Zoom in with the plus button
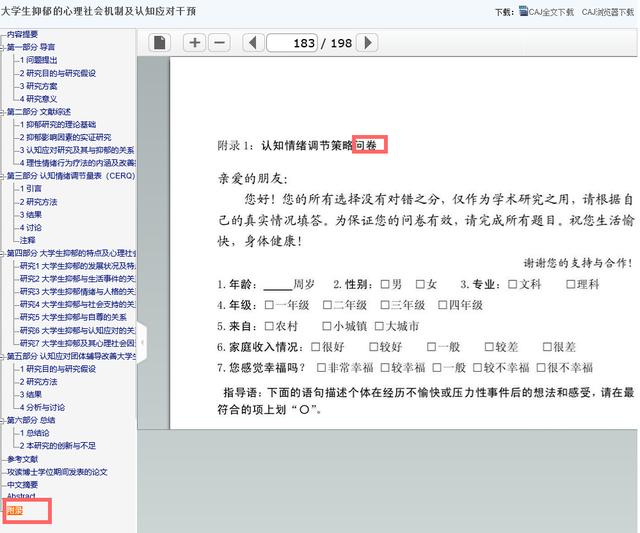640x533 pixels. pyautogui.click(x=194, y=42)
